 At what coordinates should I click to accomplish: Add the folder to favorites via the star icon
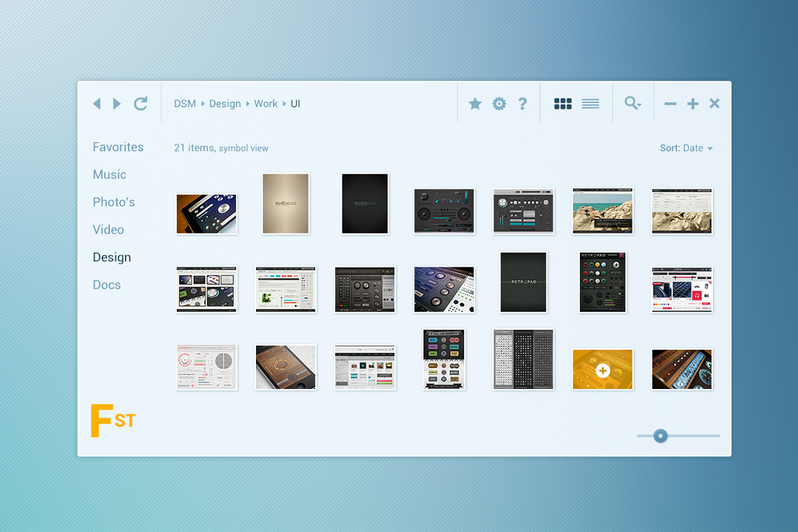(x=475, y=103)
